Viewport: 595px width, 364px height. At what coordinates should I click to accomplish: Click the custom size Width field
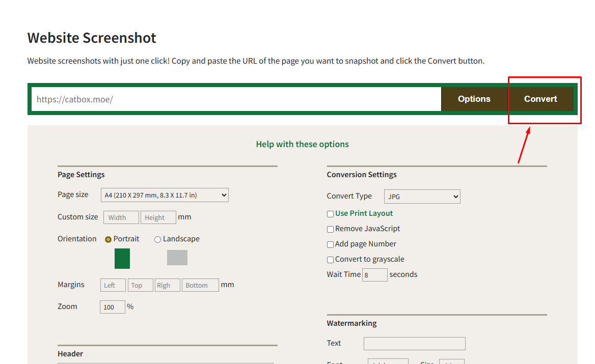(x=121, y=217)
